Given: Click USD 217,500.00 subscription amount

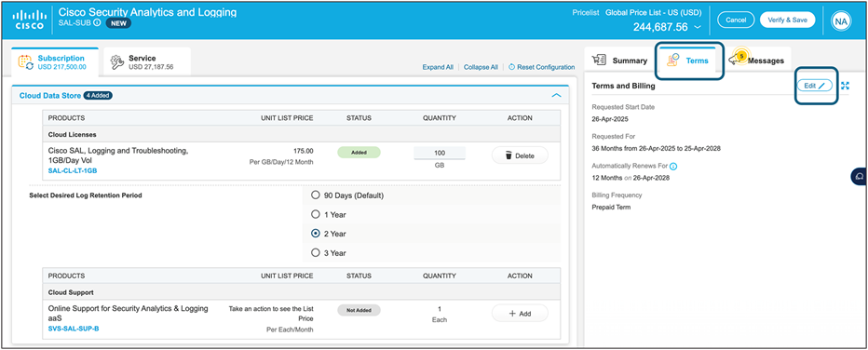Looking at the screenshot, I should [x=62, y=67].
